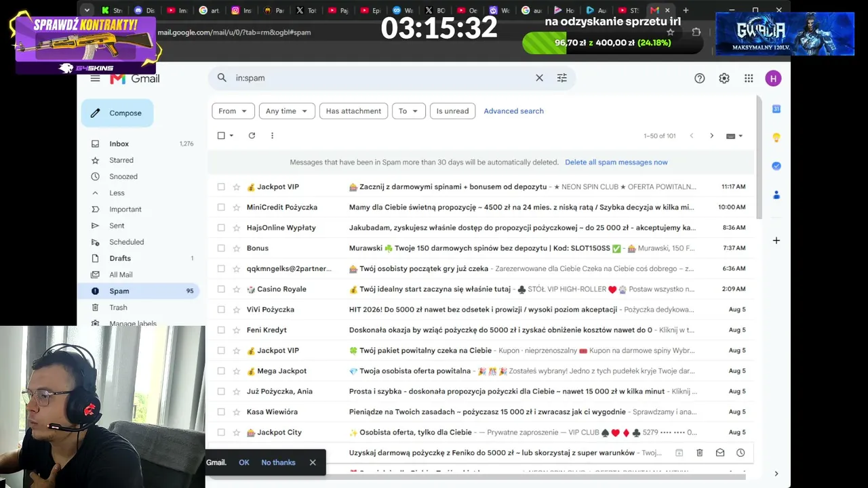Check the Feni Kredyt email checkbox
This screenshot has height=488, width=868.
221,330
